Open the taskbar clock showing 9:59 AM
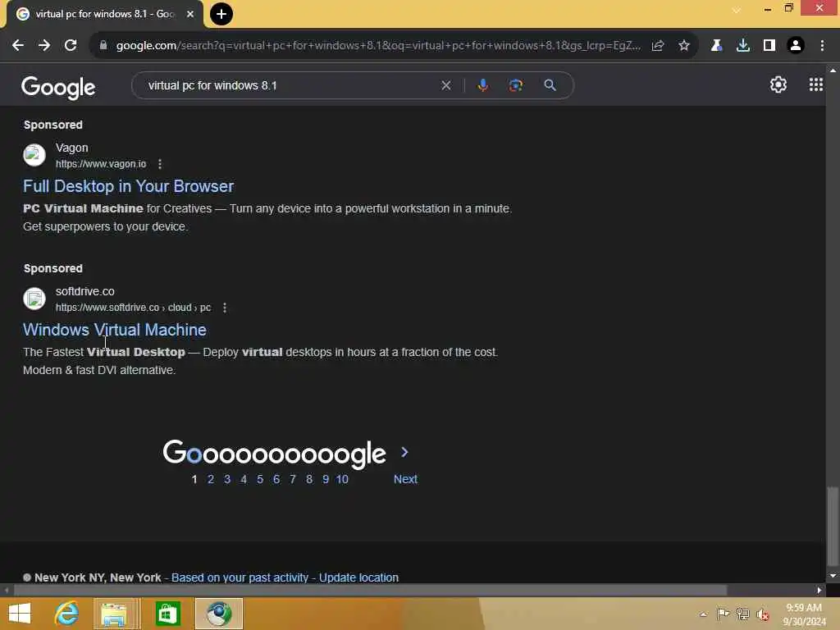The height and width of the screenshot is (630, 840). (x=804, y=614)
